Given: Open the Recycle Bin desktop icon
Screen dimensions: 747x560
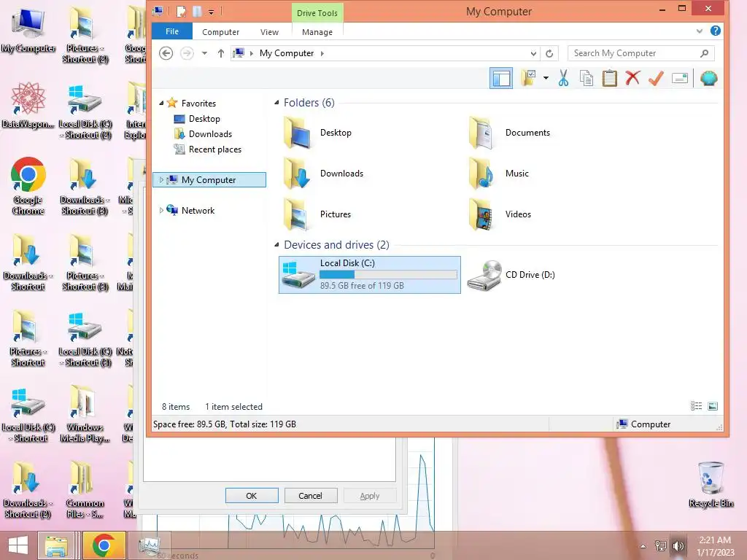Looking at the screenshot, I should pos(711,484).
